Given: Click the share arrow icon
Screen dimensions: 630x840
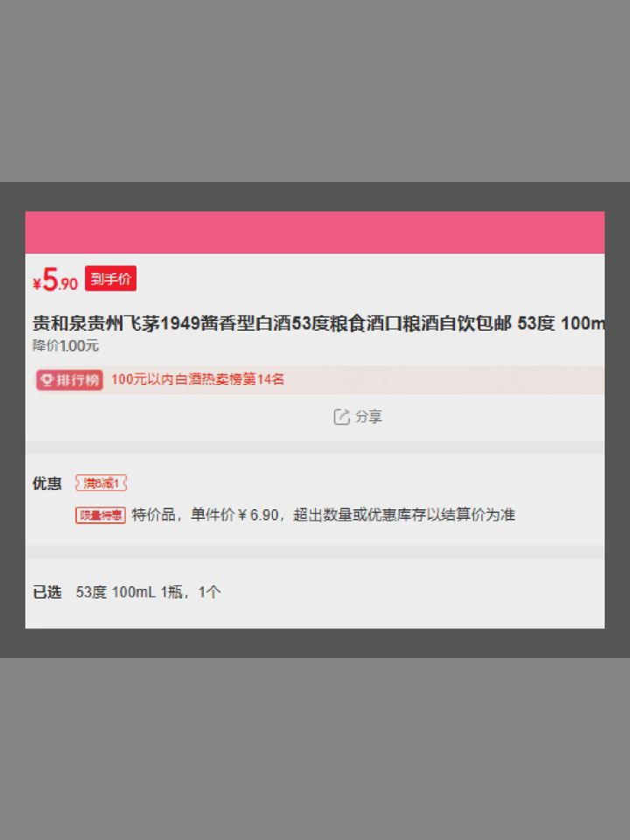Looking at the screenshot, I should coord(341,416).
